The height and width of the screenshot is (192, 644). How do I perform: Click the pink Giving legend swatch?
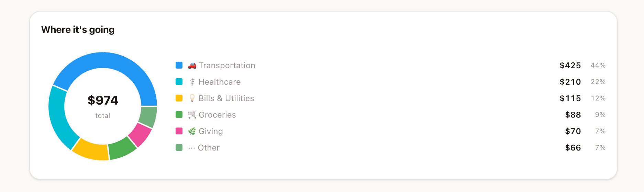point(179,131)
